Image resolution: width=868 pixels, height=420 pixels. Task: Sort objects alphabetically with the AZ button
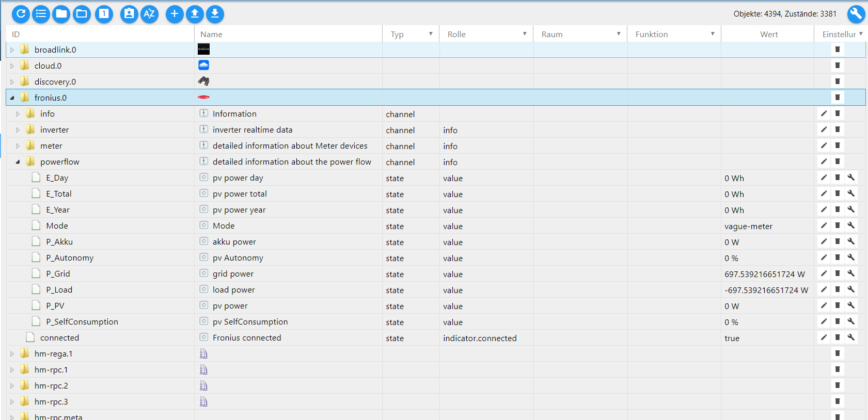[x=149, y=14]
